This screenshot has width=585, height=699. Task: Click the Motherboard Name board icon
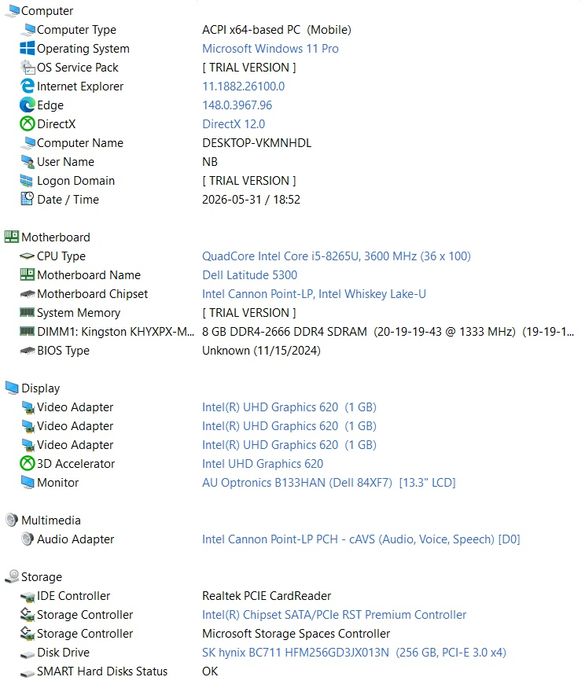tap(27, 275)
